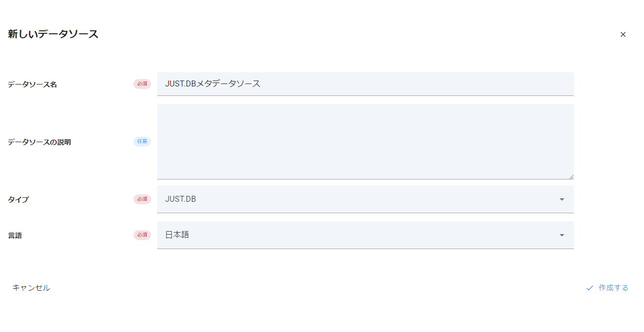Click the 任意 badge beside データソースの説明
Image resolution: width=644 pixels, height=332 pixels.
tap(142, 142)
